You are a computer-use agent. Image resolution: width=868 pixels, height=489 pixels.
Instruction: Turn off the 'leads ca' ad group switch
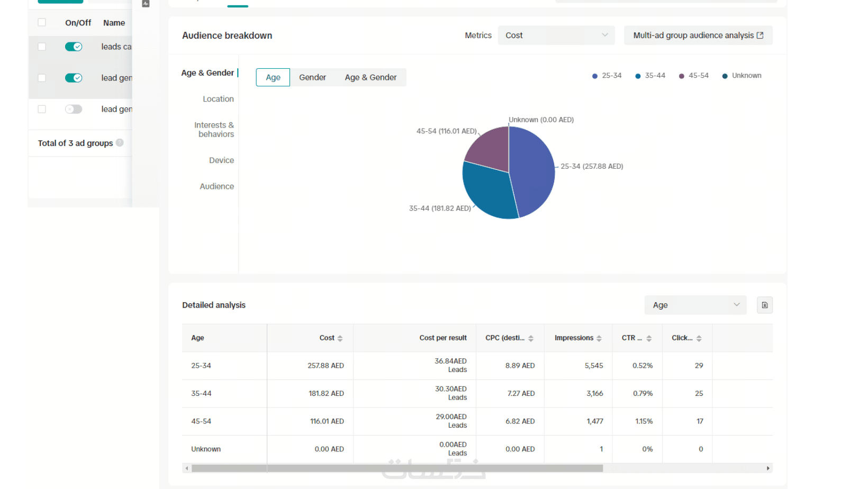pyautogui.click(x=74, y=47)
